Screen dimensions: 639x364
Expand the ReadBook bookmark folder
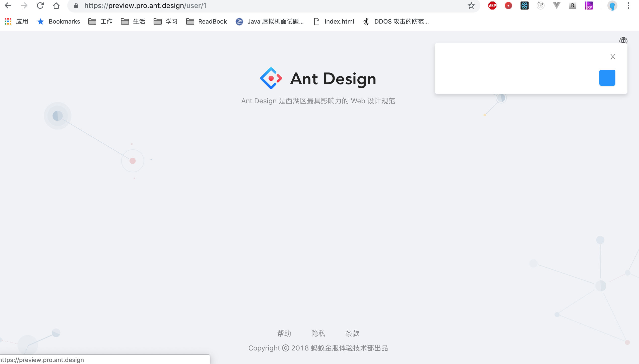click(x=207, y=22)
